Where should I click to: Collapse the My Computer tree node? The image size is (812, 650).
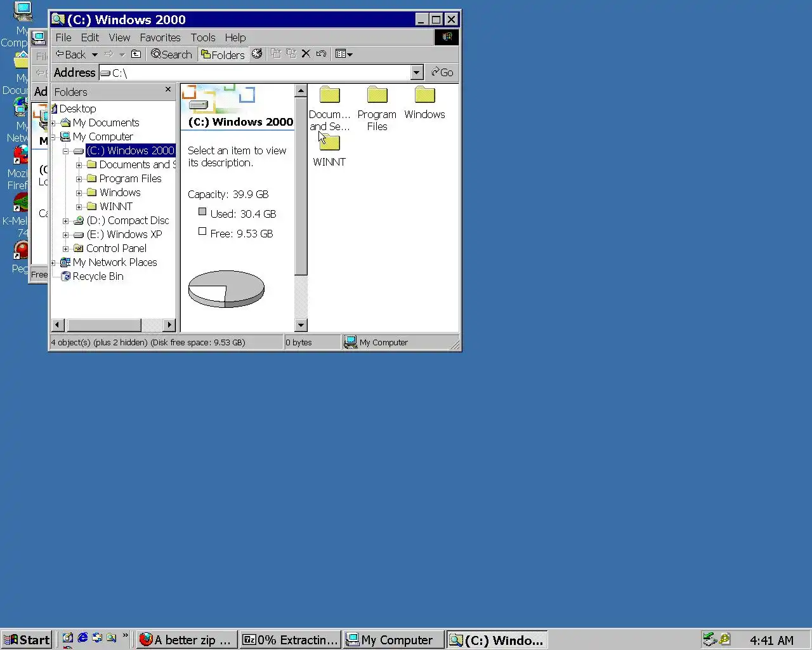[x=53, y=137]
